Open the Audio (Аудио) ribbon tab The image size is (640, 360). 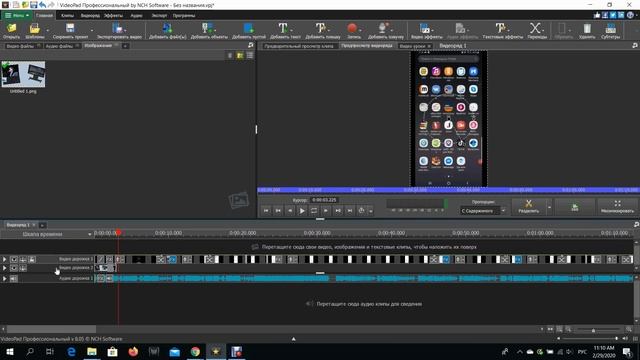(136, 16)
